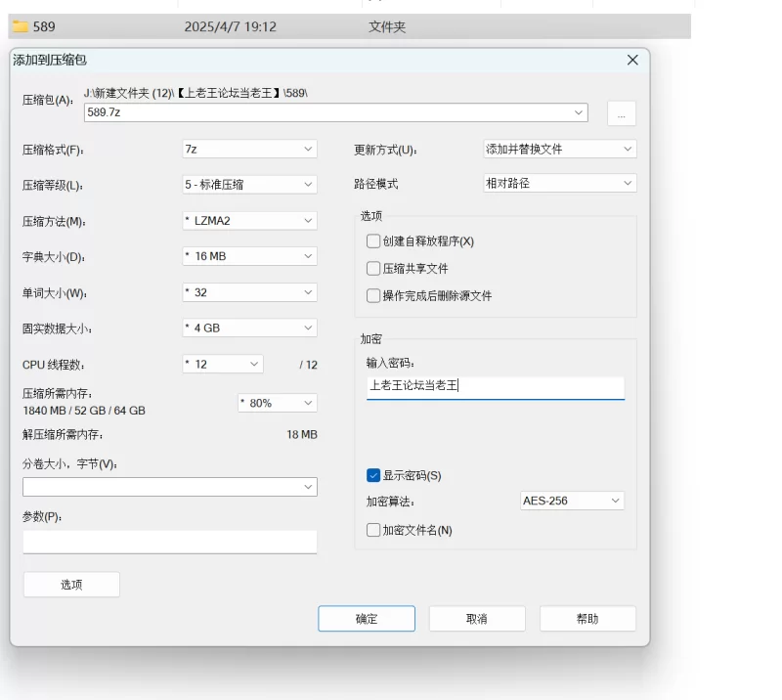The image size is (782, 700).
Task: Open the 压缩格式 7z dropdown
Action: click(x=249, y=149)
